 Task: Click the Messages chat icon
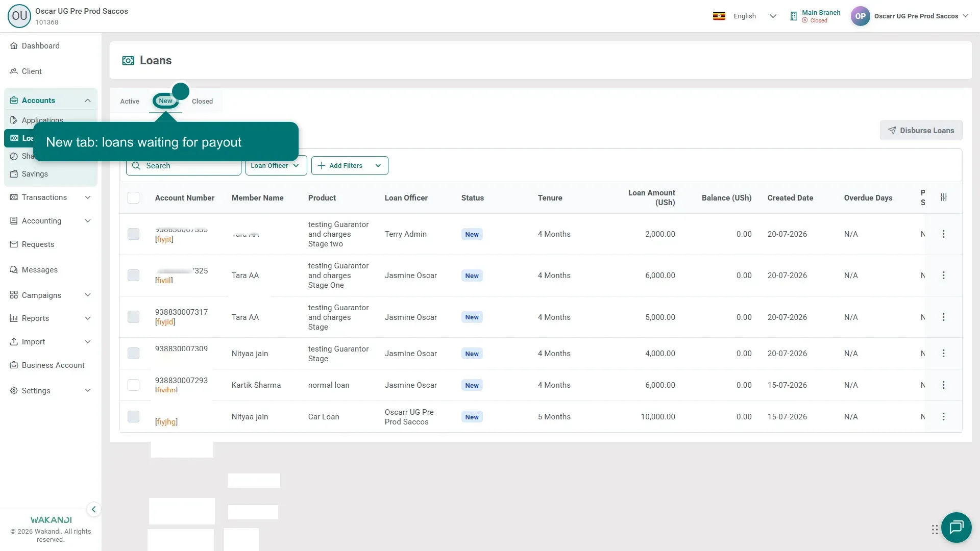pyautogui.click(x=14, y=270)
